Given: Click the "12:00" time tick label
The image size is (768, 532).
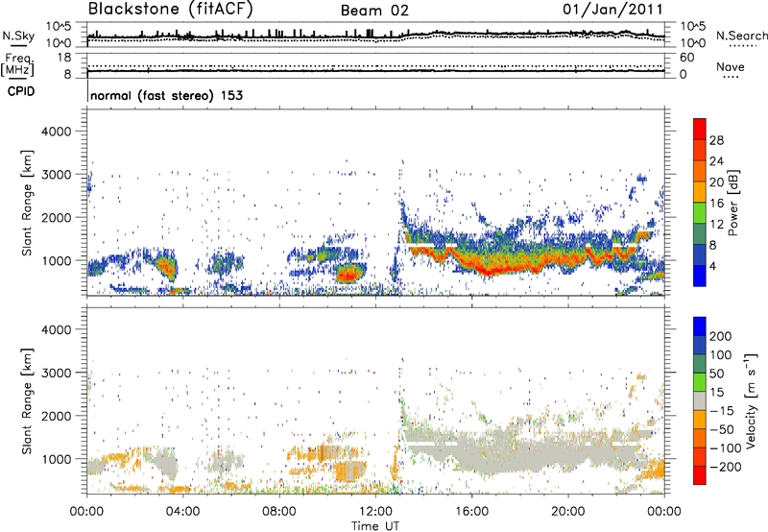Looking at the screenshot, I should click(375, 512).
